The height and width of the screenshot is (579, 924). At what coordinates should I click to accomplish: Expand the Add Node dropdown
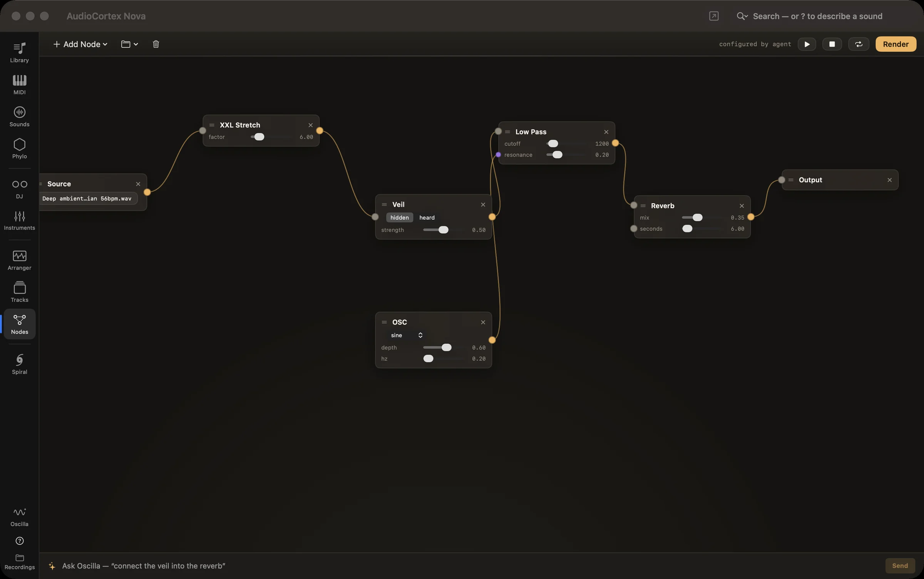tap(80, 44)
